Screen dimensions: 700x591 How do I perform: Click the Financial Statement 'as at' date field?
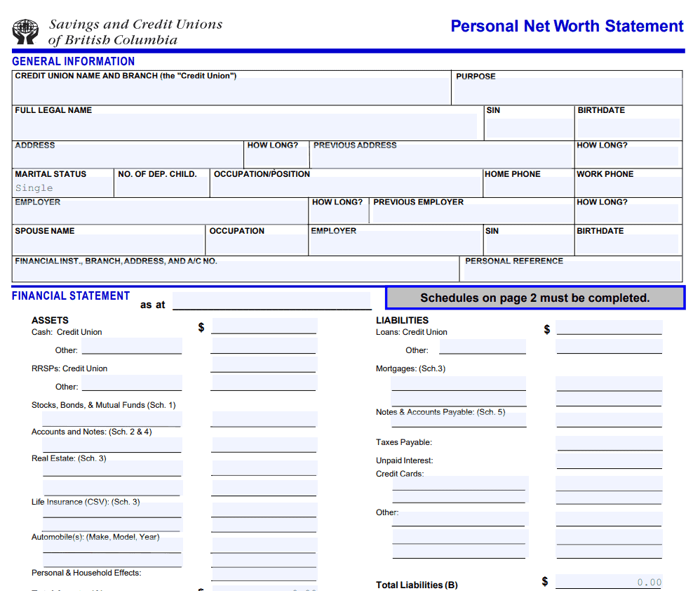pyautogui.click(x=272, y=300)
